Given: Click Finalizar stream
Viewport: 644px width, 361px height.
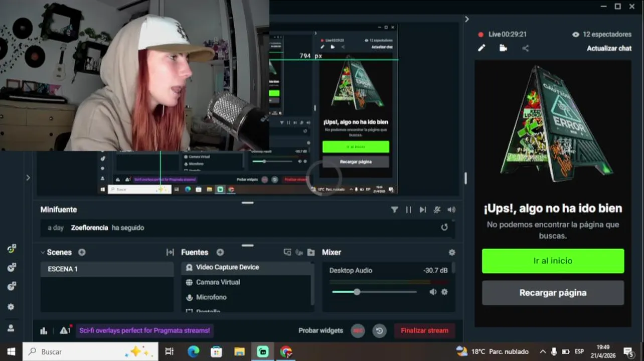Looking at the screenshot, I should tap(424, 330).
